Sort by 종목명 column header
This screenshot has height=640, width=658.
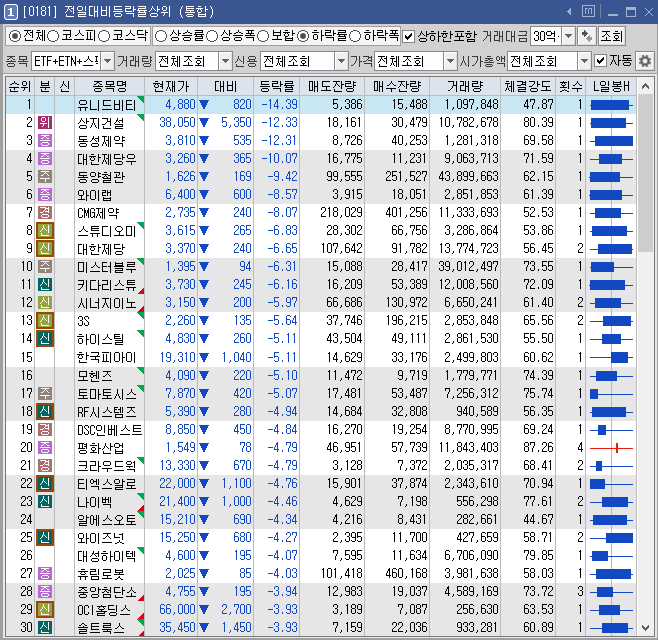pos(110,86)
